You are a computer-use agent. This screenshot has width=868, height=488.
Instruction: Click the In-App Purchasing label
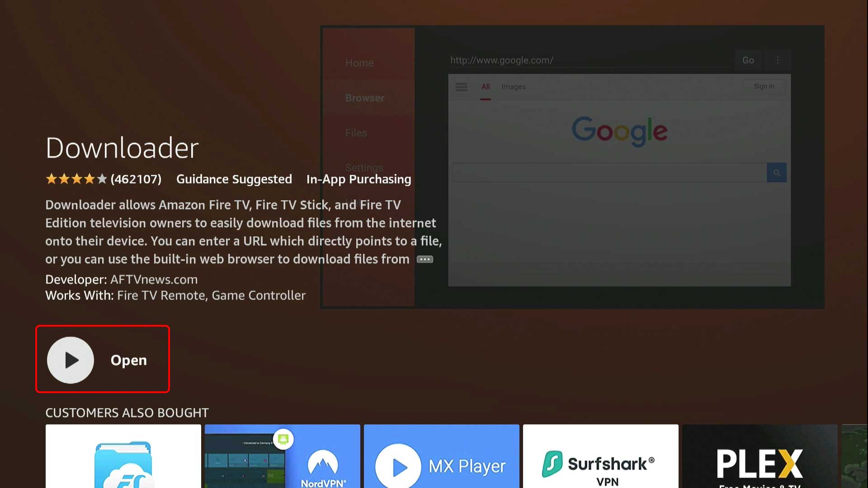(x=359, y=179)
